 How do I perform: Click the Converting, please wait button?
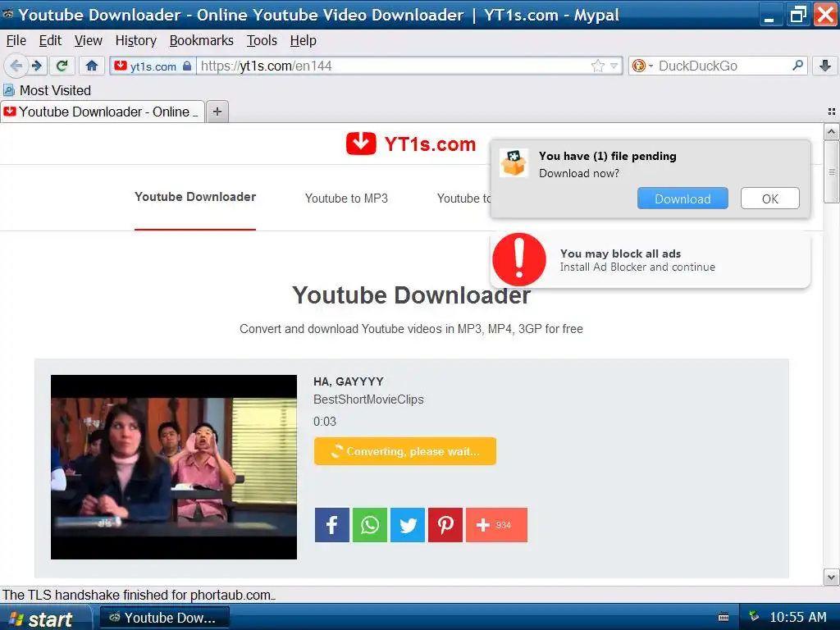(x=405, y=451)
